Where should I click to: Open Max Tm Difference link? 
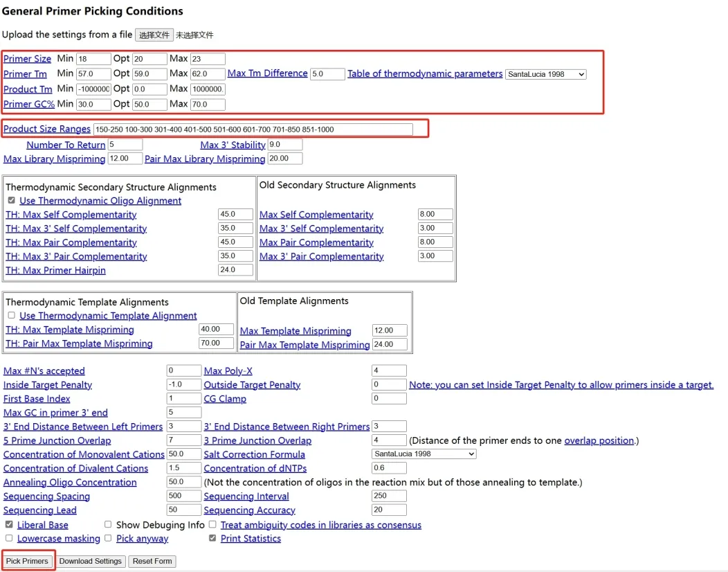(267, 73)
